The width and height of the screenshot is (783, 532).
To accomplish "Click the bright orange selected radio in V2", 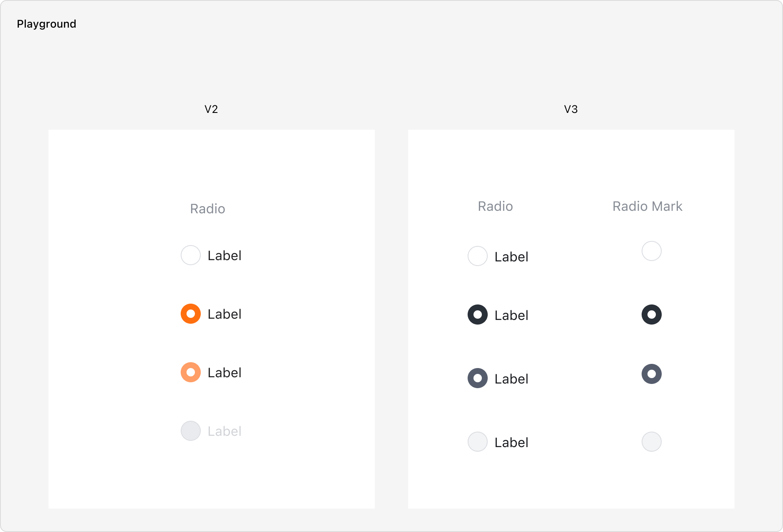I will [191, 314].
